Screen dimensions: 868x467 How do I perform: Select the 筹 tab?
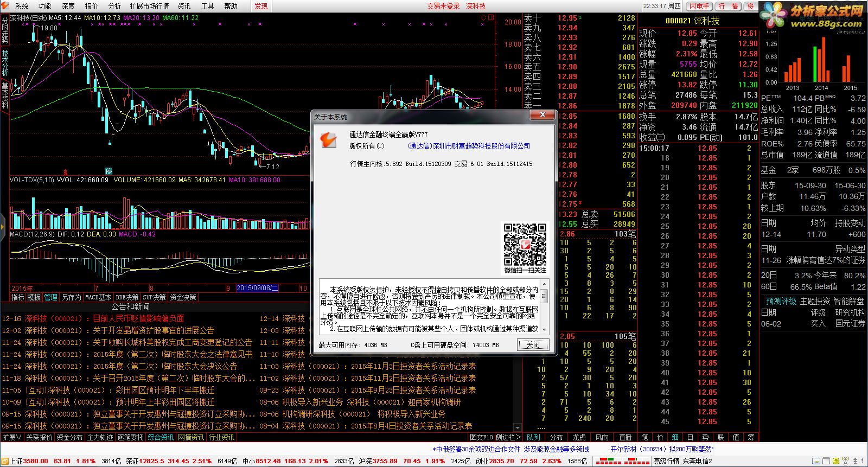pyautogui.click(x=751, y=437)
